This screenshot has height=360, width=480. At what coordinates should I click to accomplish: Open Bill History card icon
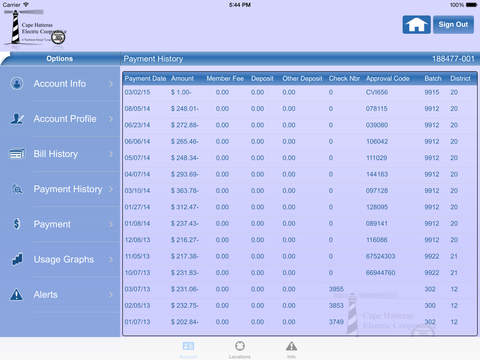tap(17, 154)
